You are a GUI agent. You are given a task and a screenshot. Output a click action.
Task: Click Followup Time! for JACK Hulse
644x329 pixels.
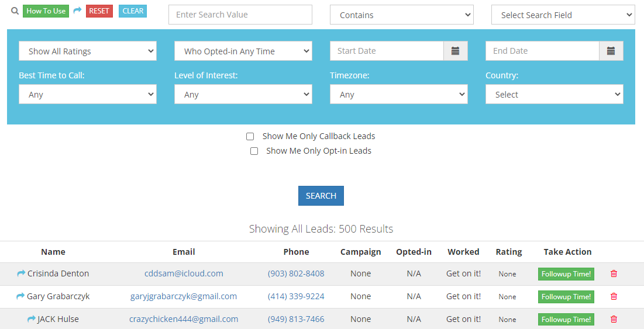[x=566, y=319]
